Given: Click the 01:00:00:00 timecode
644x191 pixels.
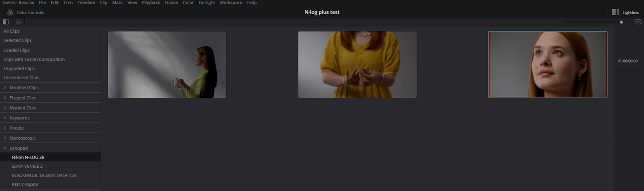Looking at the screenshot, I should [x=627, y=61].
